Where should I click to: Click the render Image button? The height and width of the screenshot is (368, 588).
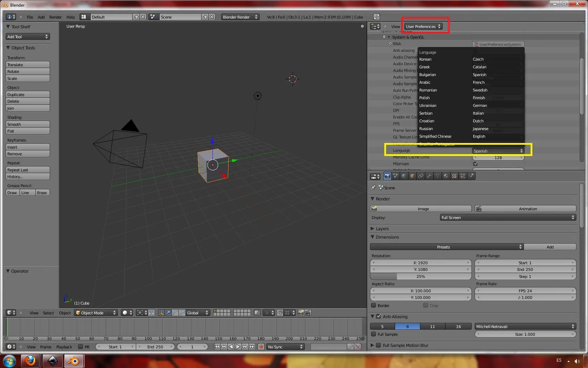coord(421,209)
